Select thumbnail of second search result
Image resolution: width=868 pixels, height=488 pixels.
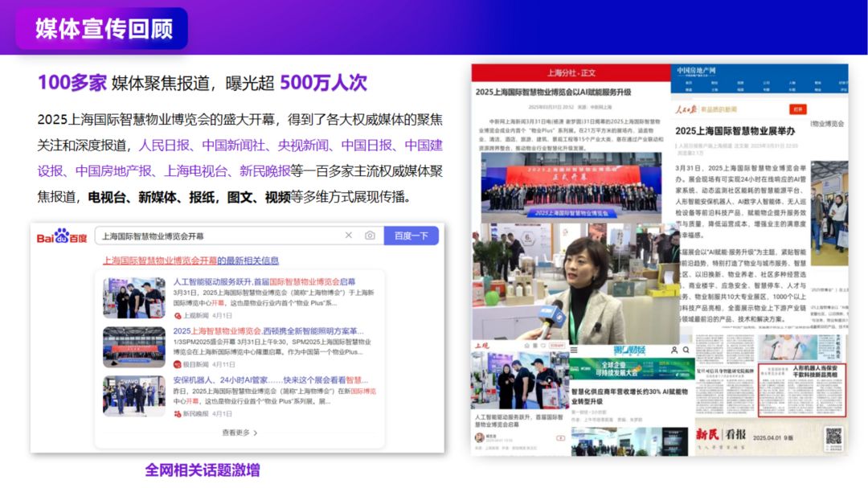(x=134, y=347)
